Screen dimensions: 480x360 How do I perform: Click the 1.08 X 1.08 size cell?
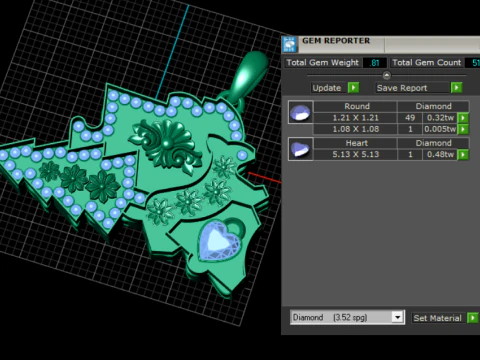[x=356, y=129]
